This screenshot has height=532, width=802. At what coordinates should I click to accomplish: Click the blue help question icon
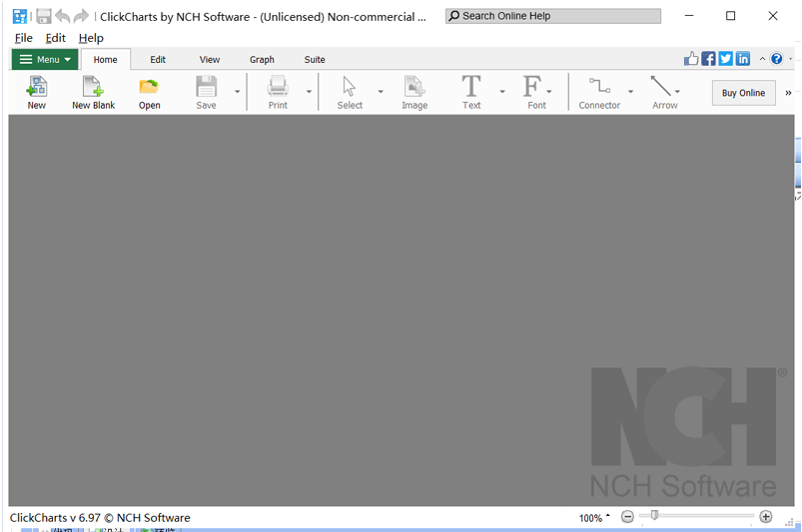[x=776, y=59]
